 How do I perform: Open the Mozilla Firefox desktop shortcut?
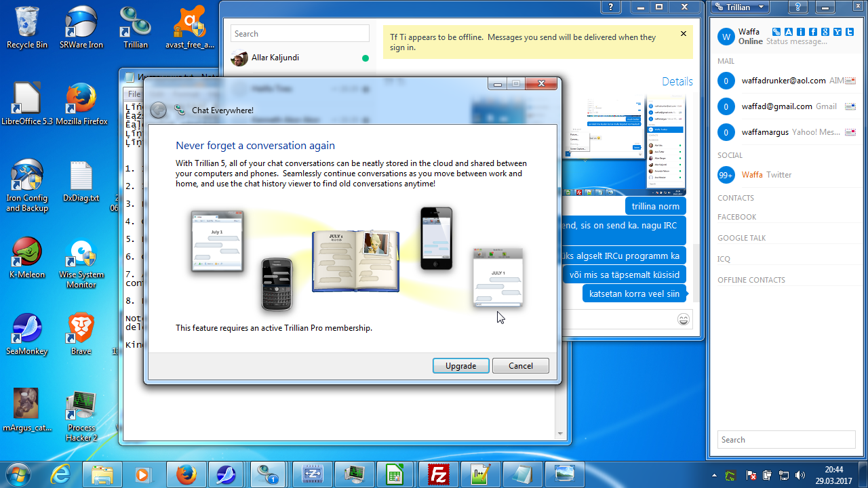click(81, 104)
